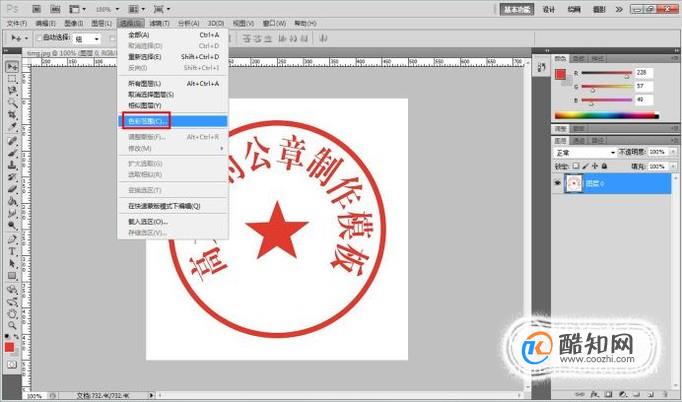
Task: Click the R red channel slider
Action: tap(606, 73)
